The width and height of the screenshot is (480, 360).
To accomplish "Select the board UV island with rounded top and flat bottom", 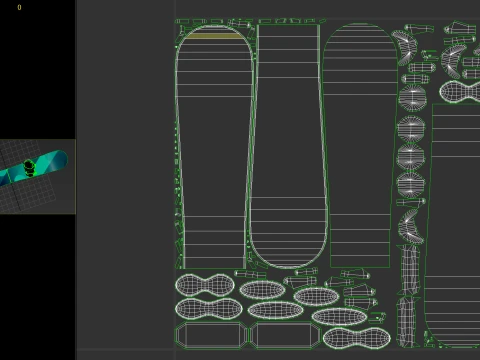I will point(360,145).
